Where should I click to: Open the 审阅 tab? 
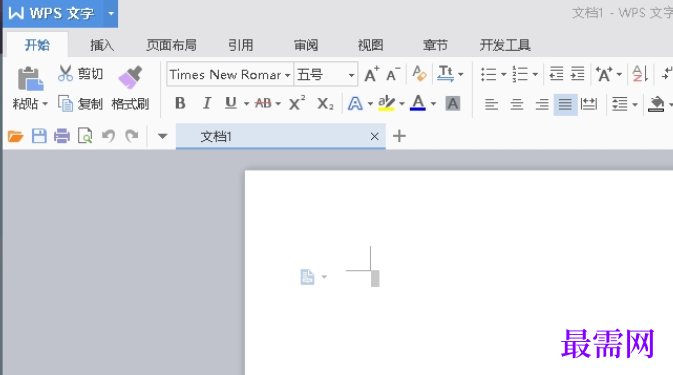point(306,45)
